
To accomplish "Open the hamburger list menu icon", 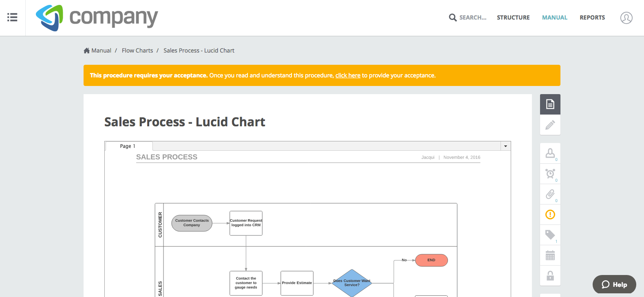I will point(12,18).
